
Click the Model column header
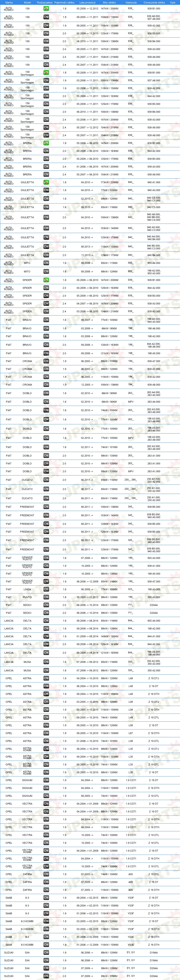27,2
